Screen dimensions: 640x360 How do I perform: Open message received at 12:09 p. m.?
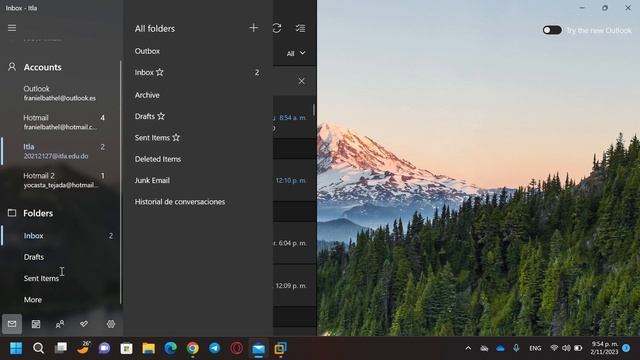tap(294, 285)
